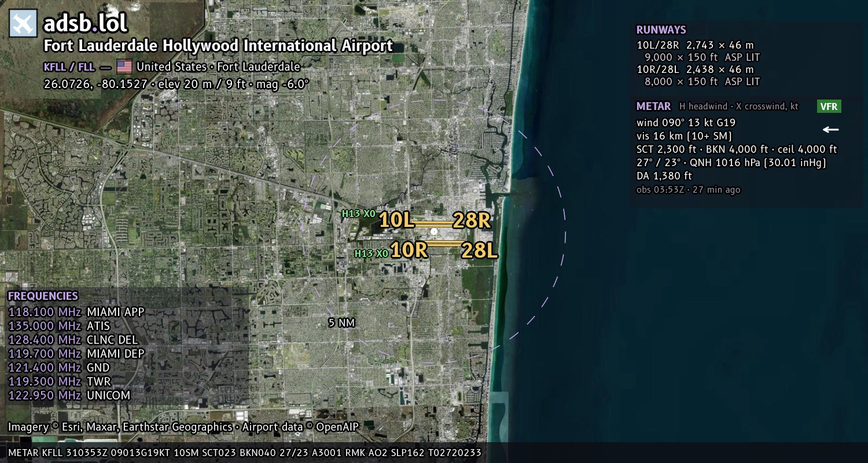This screenshot has height=463, width=868.
Task: Click the airport center point marker
Action: click(434, 231)
